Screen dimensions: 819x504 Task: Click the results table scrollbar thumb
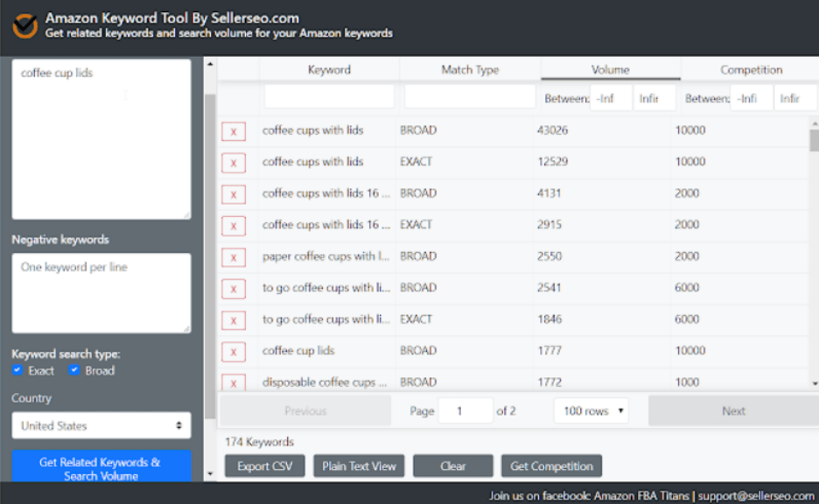[x=815, y=141]
